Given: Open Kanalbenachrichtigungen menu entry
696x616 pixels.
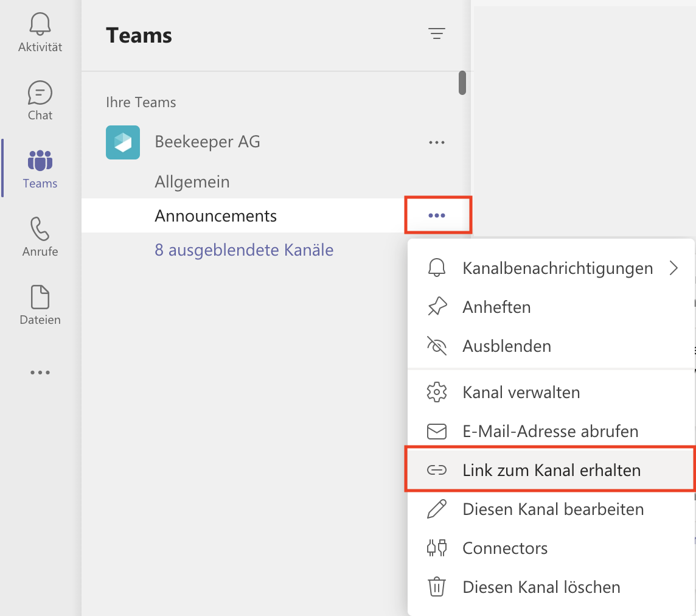Looking at the screenshot, I should pyautogui.click(x=551, y=268).
